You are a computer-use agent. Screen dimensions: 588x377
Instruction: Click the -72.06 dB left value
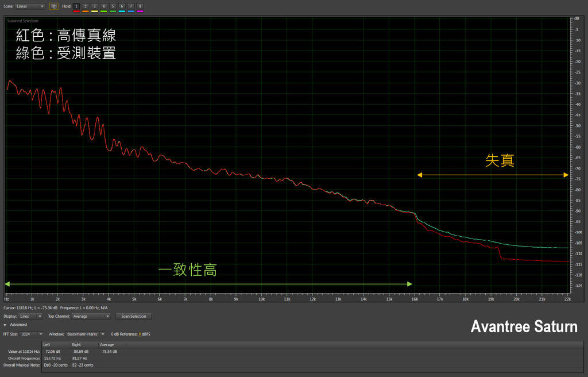pyautogui.click(x=52, y=352)
